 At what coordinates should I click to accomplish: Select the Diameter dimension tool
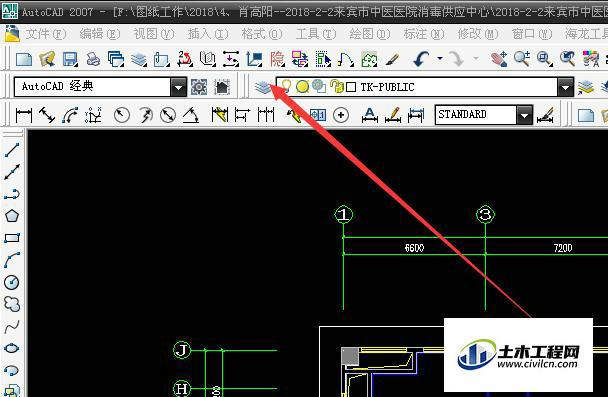[x=168, y=115]
